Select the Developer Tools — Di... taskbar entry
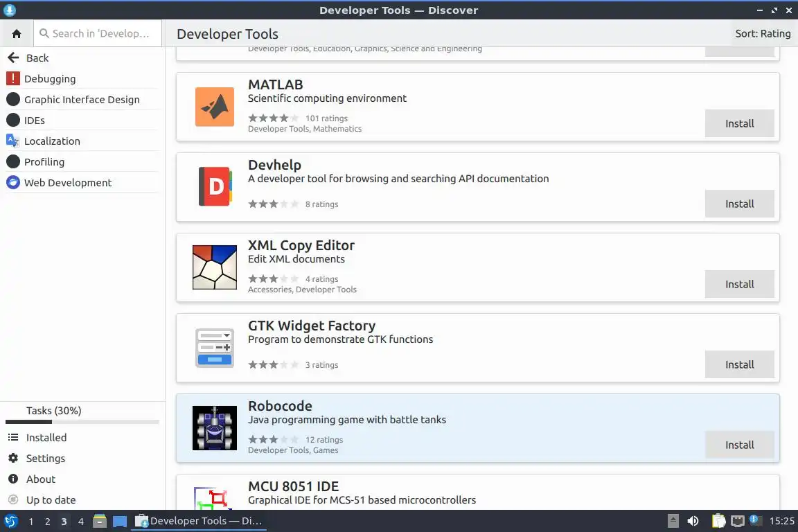 tap(199, 521)
